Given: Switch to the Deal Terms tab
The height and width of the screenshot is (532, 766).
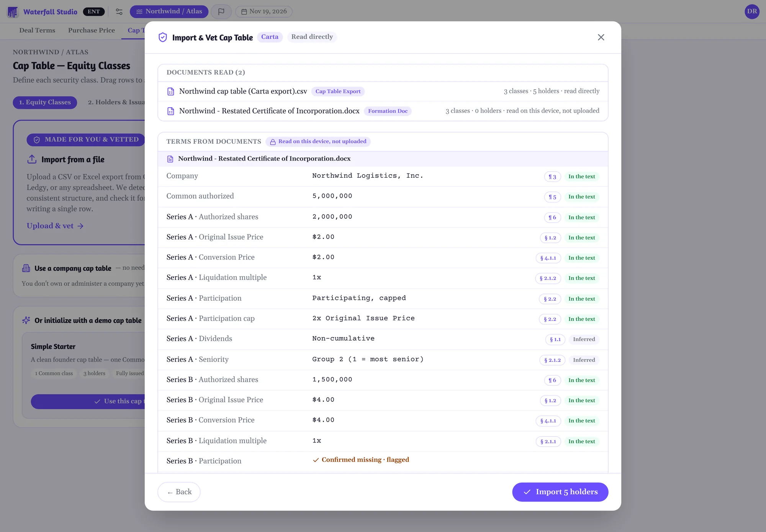Looking at the screenshot, I should pos(37,30).
